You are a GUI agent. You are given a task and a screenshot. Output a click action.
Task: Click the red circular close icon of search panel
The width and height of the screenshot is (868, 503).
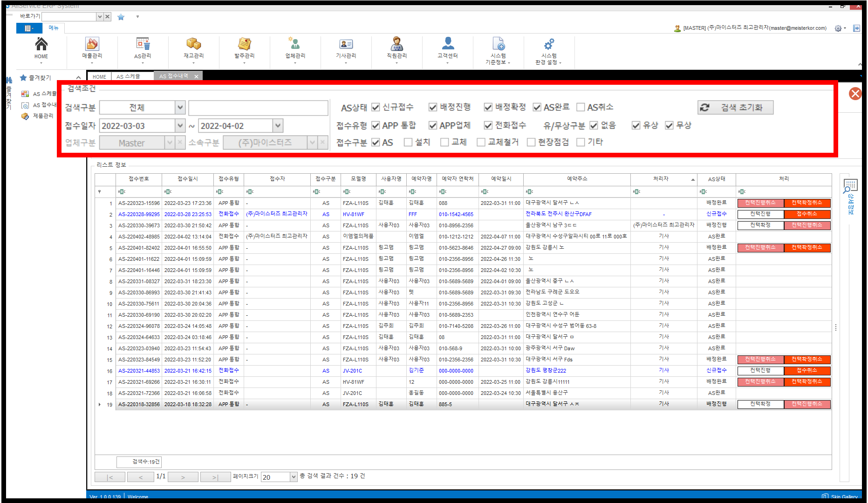click(x=855, y=94)
